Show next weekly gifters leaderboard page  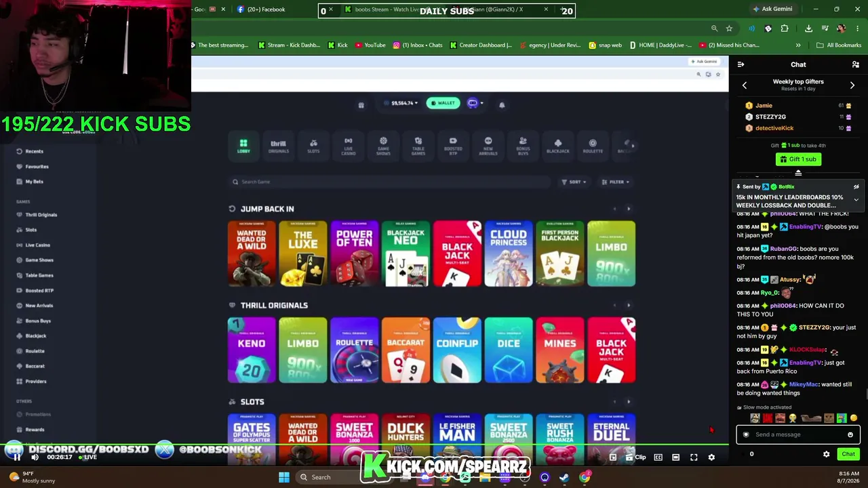pos(852,85)
